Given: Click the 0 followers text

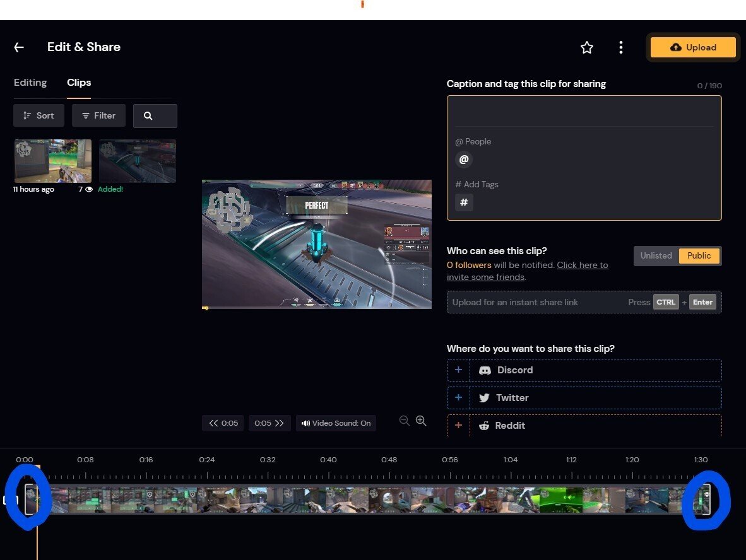Looking at the screenshot, I should pos(469,265).
